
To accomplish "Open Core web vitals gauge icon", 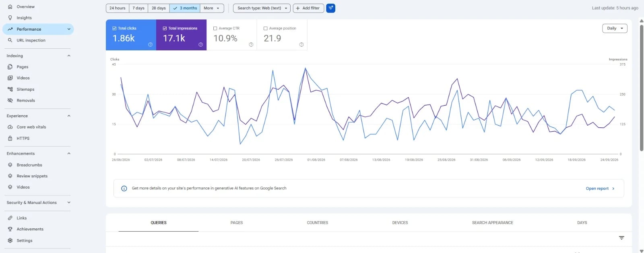I will (10, 127).
